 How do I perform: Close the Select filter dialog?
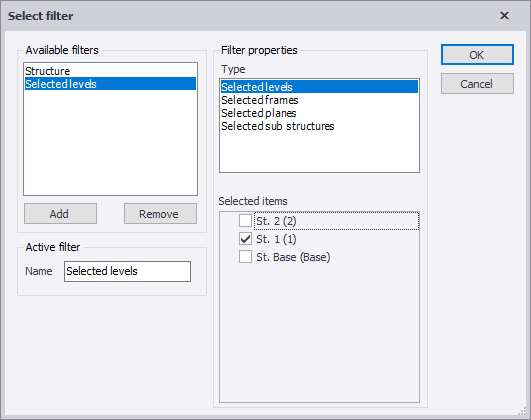[x=504, y=16]
